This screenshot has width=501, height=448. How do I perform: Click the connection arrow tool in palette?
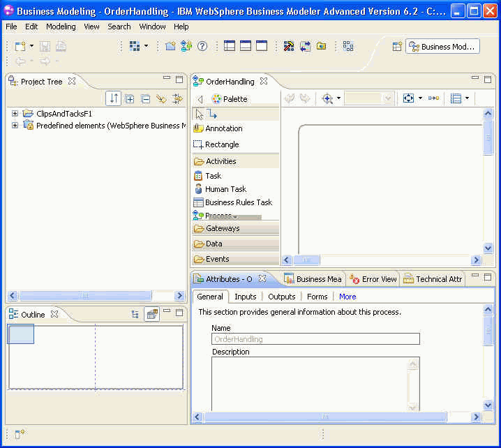213,114
